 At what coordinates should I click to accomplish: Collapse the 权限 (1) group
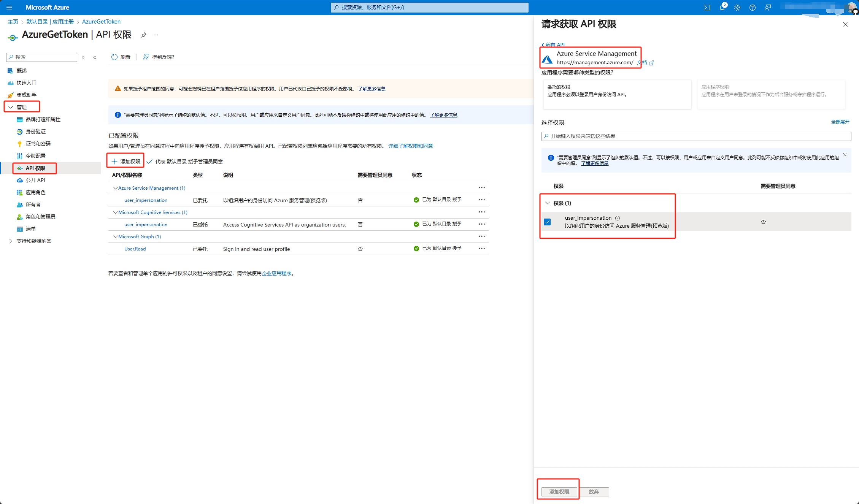tap(548, 203)
